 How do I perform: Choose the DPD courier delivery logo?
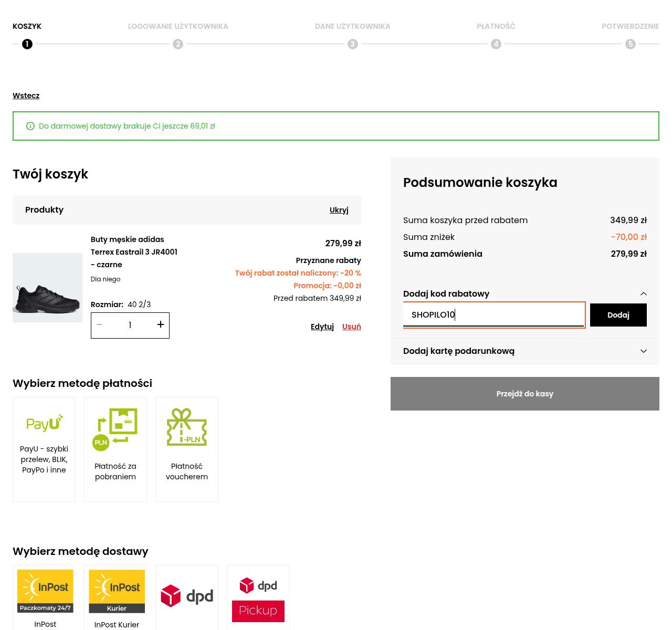(x=187, y=596)
